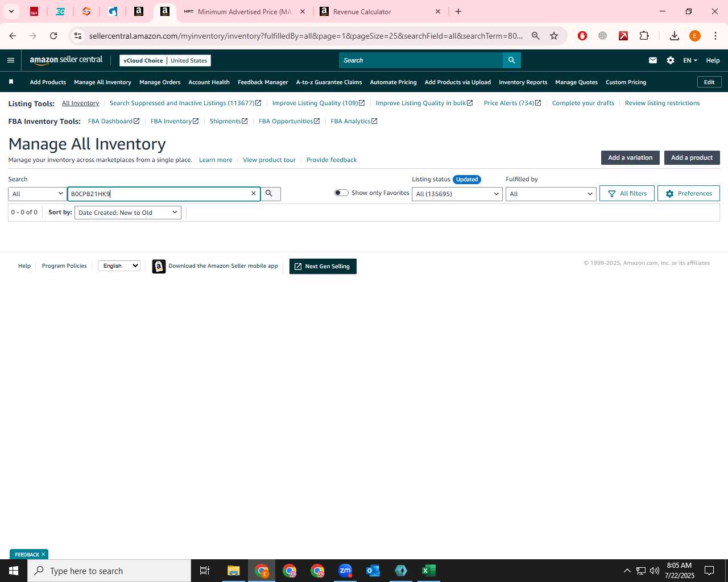The image size is (728, 582).
Task: Open Task View on taskbar
Action: pos(205,571)
